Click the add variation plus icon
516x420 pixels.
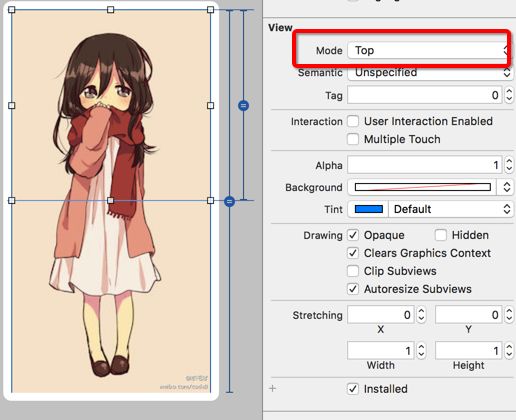click(x=272, y=388)
